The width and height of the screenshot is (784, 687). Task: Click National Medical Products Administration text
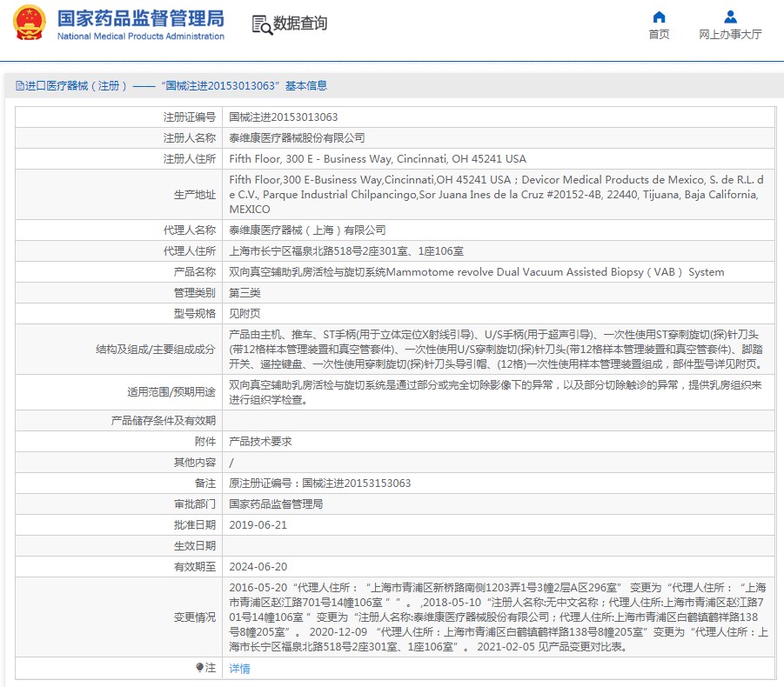tap(140, 36)
